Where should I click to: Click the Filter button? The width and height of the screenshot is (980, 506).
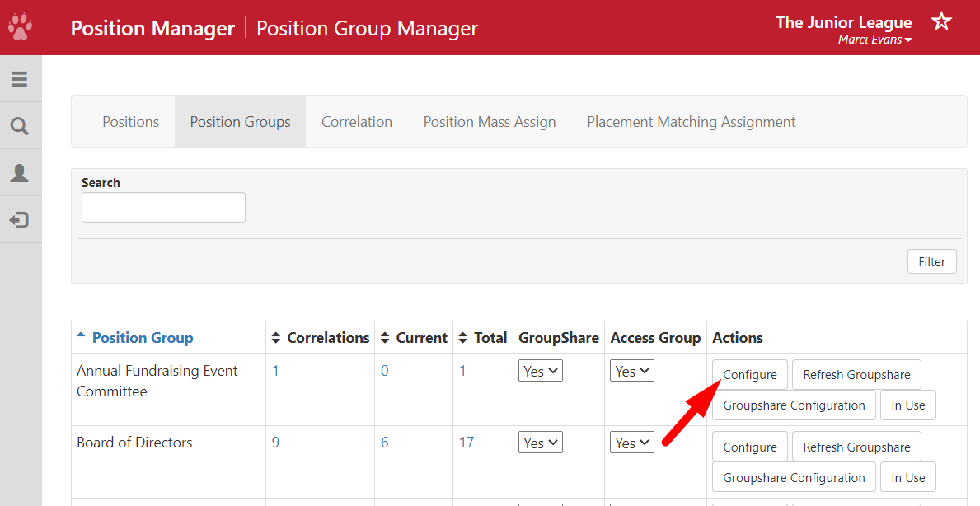pos(932,262)
